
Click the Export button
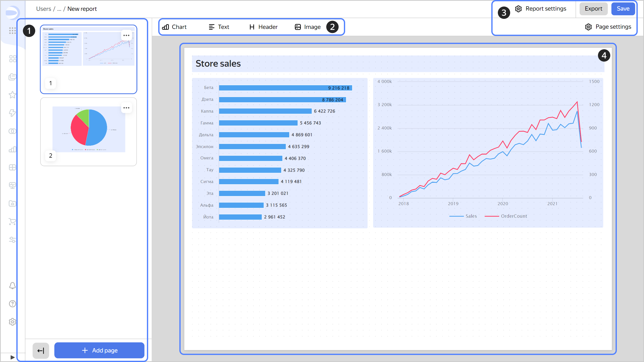point(593,8)
